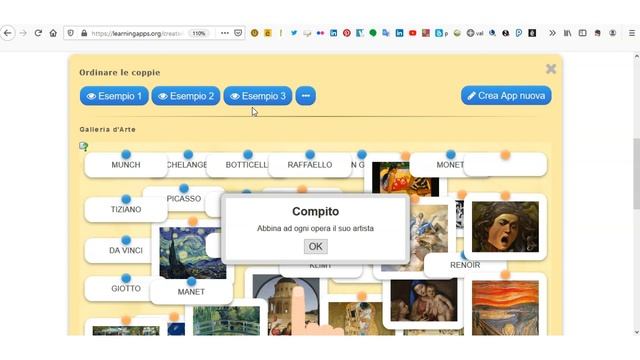Save the page to Pocket
The image size is (640, 360).
[x=238, y=33]
